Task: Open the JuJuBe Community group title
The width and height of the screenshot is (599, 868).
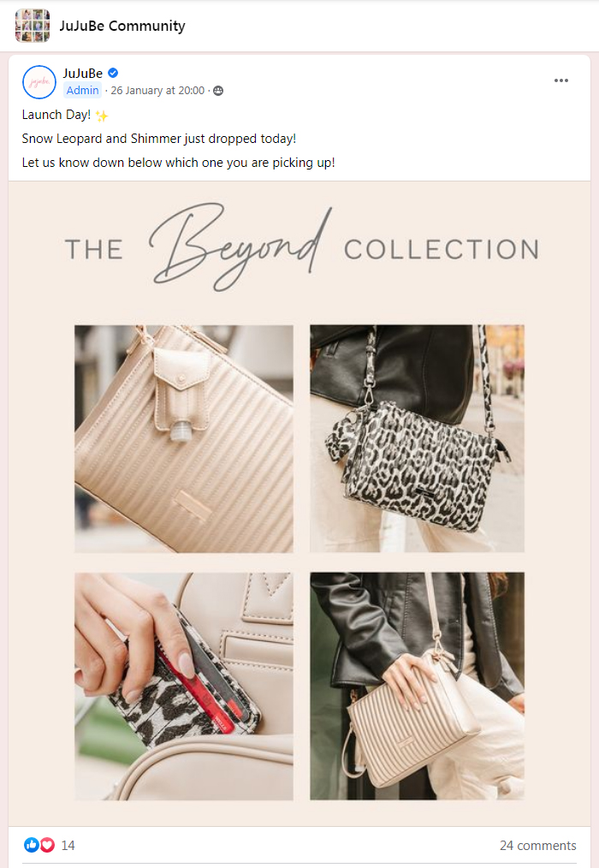Action: click(122, 26)
